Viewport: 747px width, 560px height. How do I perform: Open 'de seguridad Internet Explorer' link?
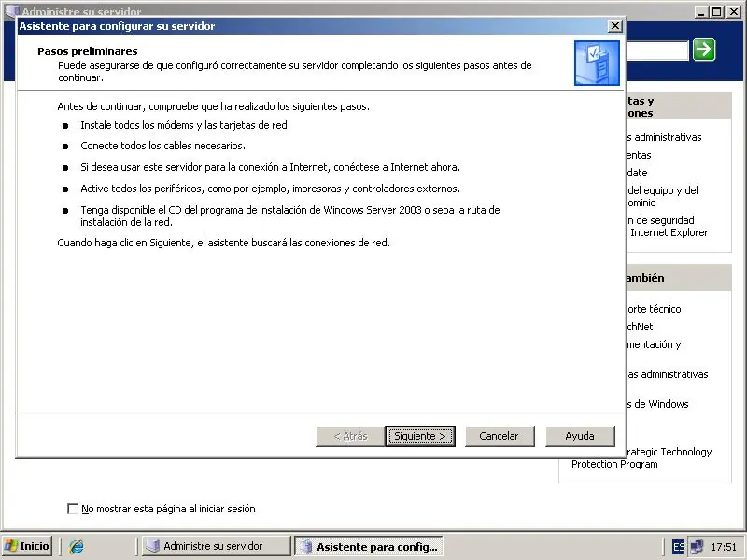(x=668, y=226)
